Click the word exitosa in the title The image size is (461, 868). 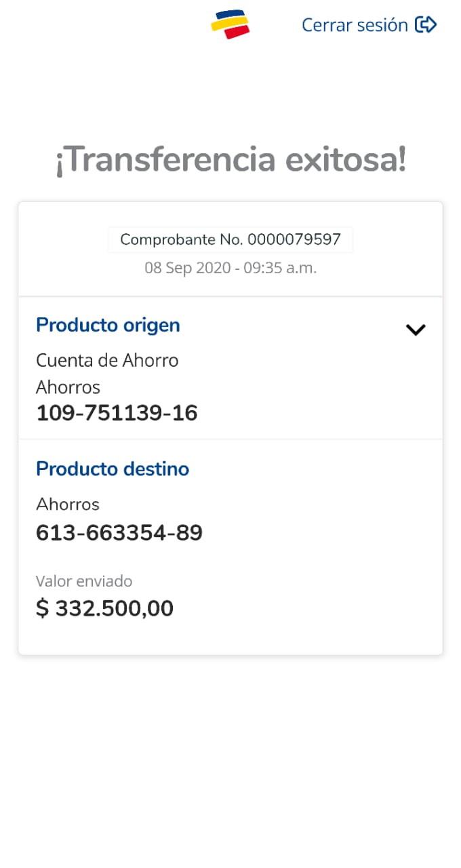346,160
